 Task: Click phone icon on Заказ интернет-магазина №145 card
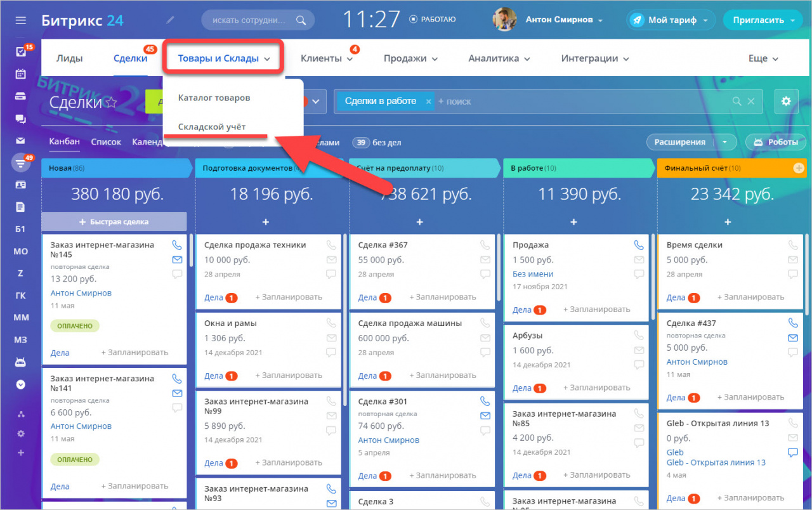177,245
